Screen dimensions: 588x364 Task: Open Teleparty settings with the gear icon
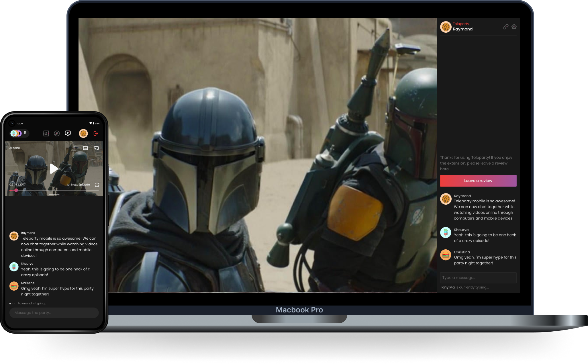514,27
